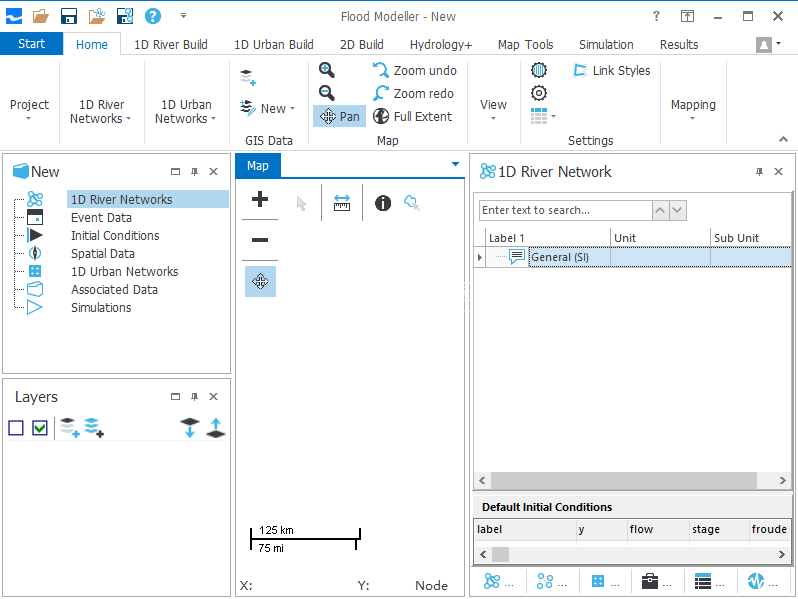Switch to Simulation tab
Viewport: 798px width, 599px height.
pyautogui.click(x=606, y=44)
